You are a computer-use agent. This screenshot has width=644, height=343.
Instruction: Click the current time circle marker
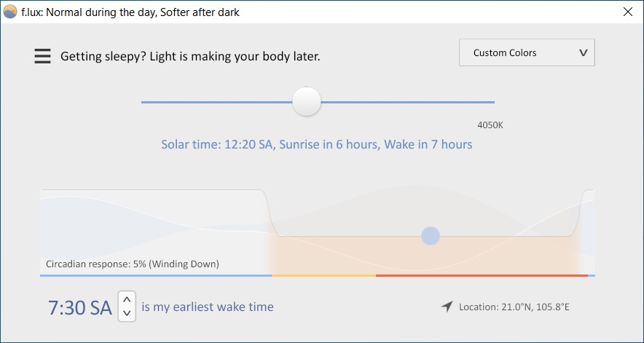(x=431, y=236)
